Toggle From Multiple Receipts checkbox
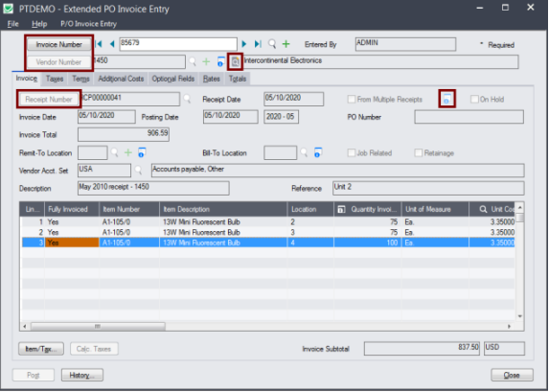549x392 pixels. (352, 99)
